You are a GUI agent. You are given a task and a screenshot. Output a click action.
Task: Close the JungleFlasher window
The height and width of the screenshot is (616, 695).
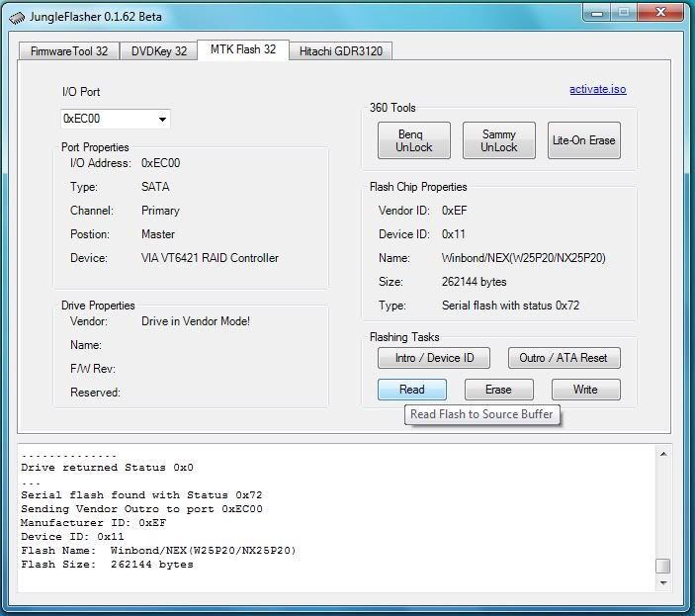click(x=660, y=13)
